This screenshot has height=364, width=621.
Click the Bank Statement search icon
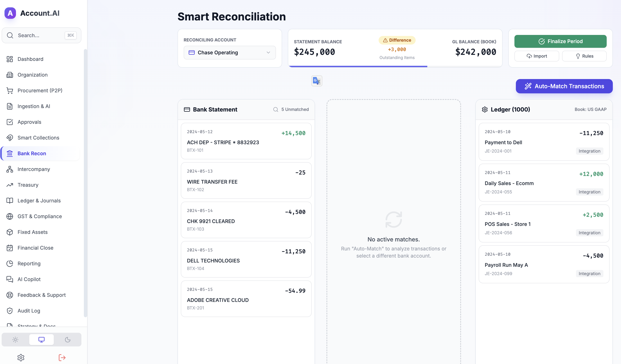coord(276,109)
